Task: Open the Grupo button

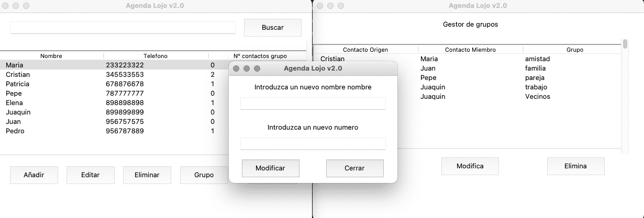Action: pos(204,175)
